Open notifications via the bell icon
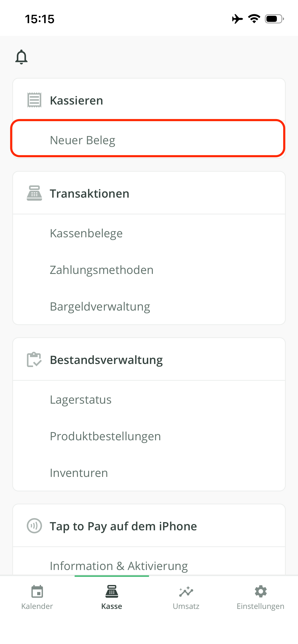 tap(21, 57)
